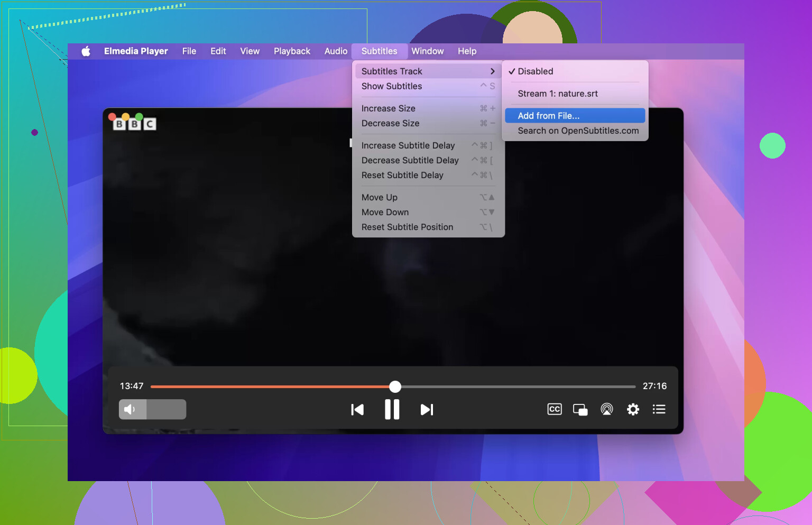Choose Add from File to load subtitles
812x525 pixels.
point(548,115)
